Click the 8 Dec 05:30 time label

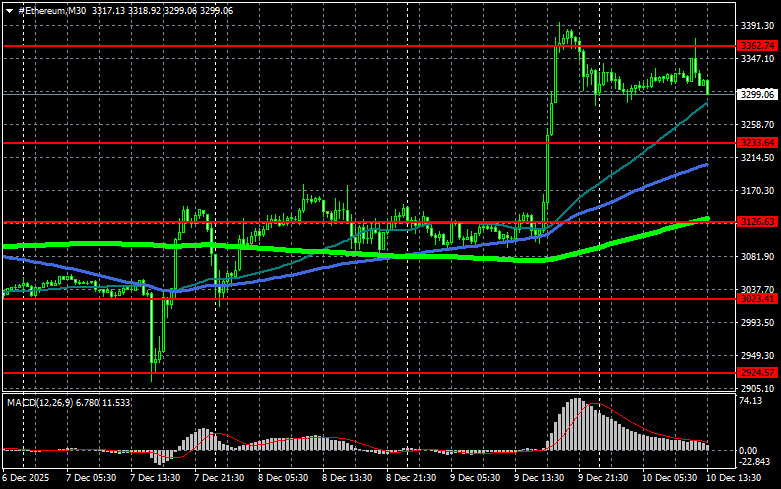[x=283, y=478]
